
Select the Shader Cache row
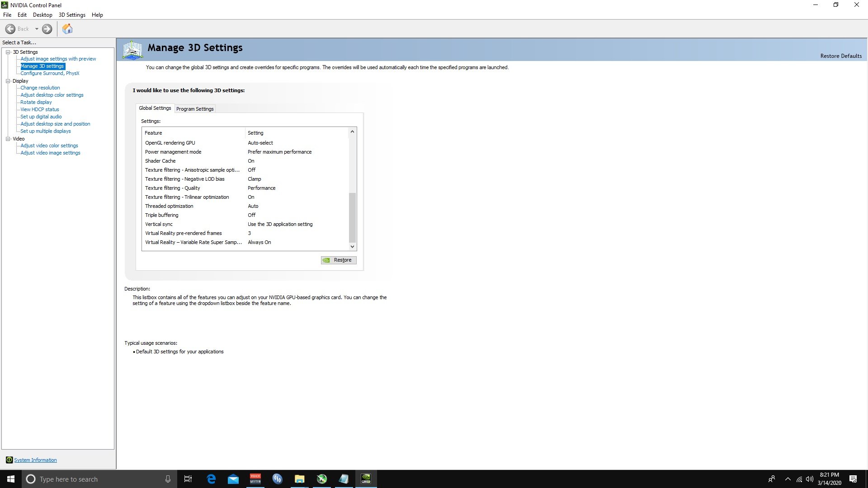[245, 161]
